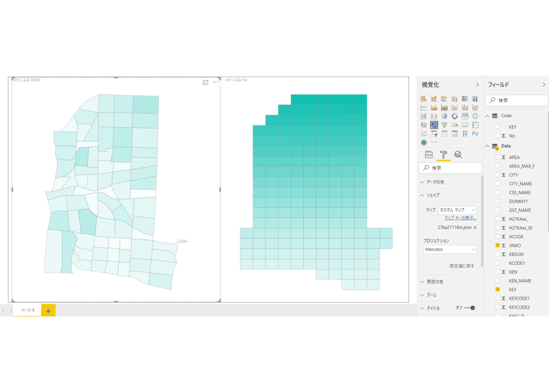Check the No field under Code
The image size is (549, 392).
click(497, 136)
